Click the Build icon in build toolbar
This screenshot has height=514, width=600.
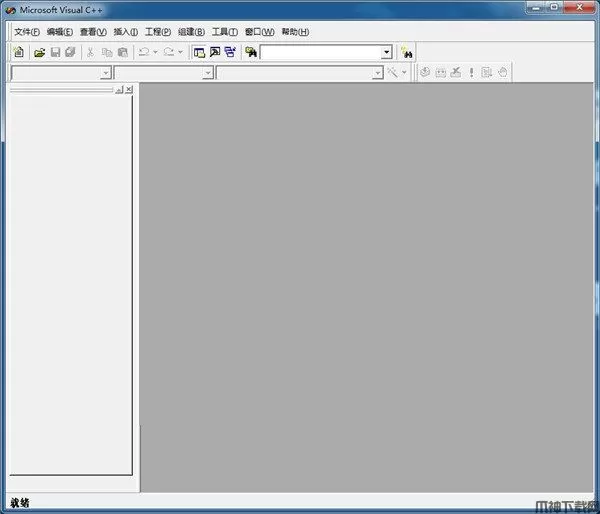click(440, 72)
